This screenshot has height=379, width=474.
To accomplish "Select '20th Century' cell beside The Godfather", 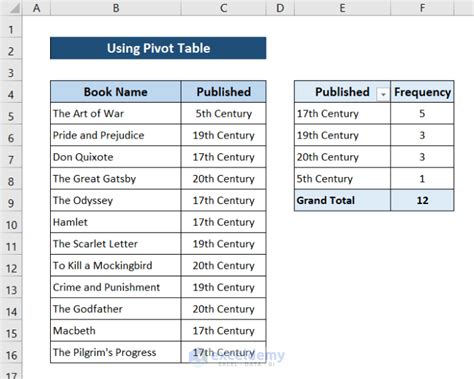I will click(223, 309).
